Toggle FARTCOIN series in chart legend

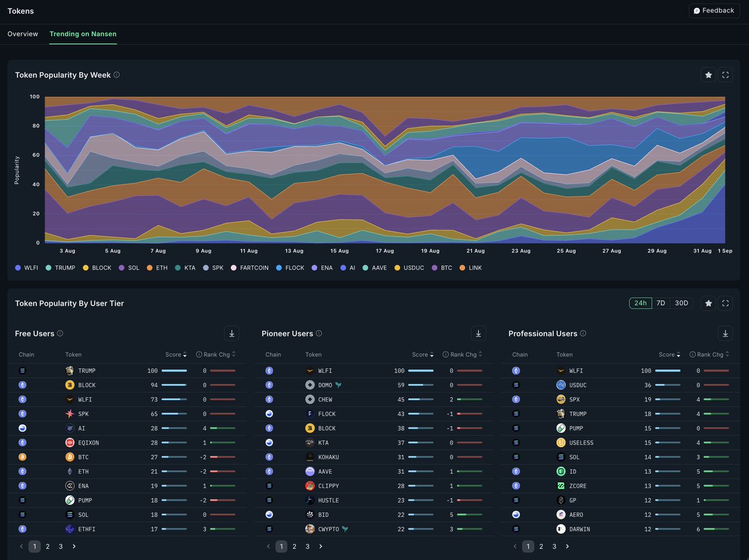click(x=250, y=268)
